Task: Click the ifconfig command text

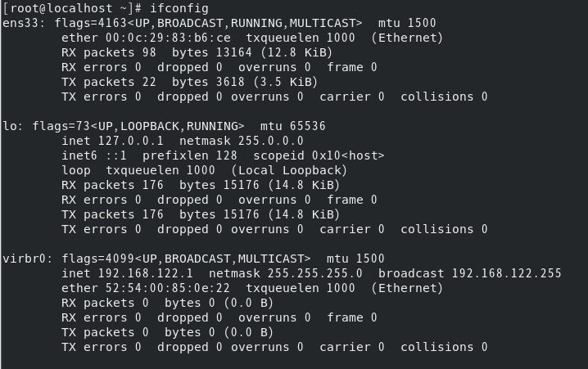Action: (x=179, y=8)
